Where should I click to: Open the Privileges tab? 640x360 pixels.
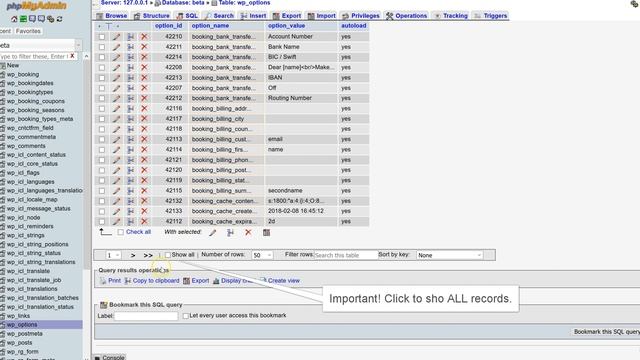click(x=361, y=16)
